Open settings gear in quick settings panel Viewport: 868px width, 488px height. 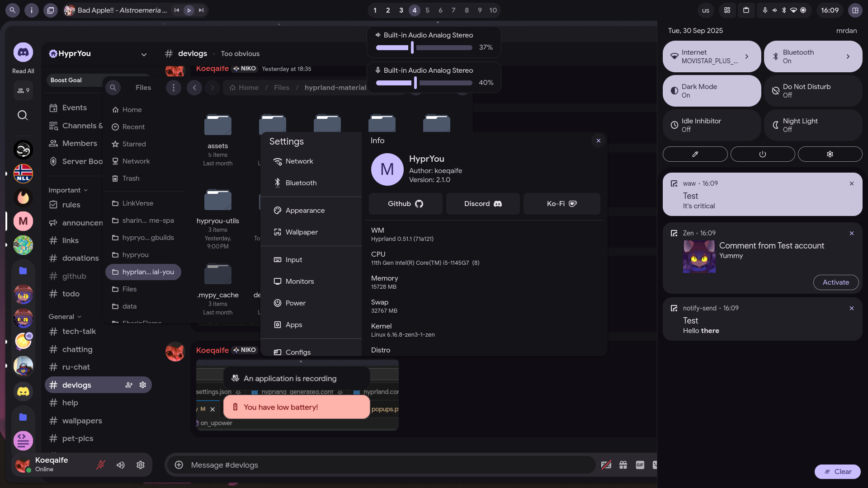(x=830, y=154)
